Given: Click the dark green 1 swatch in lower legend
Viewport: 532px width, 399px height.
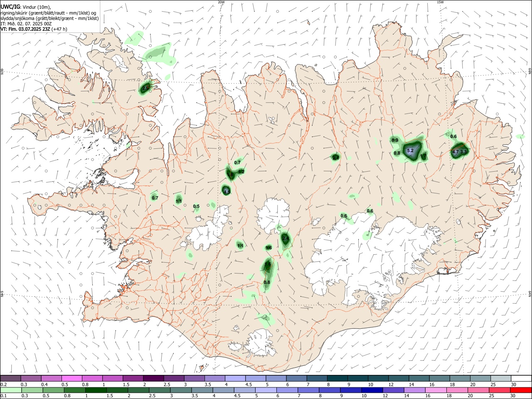Looking at the screenshot, I should pos(96,390).
